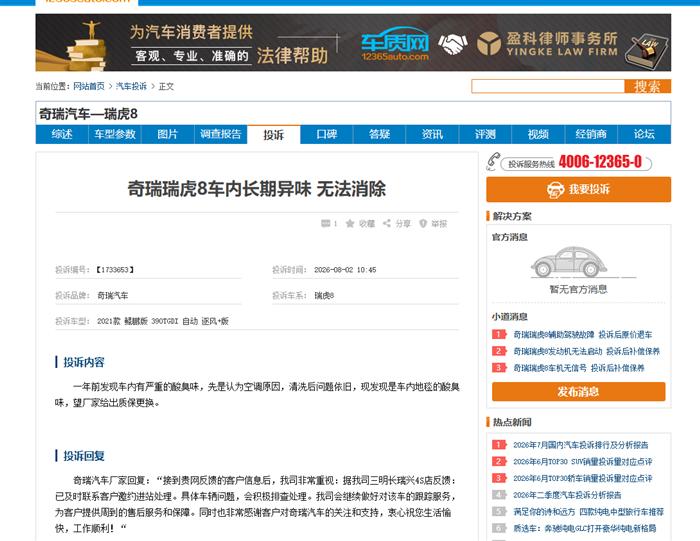700x541 pixels.
Task: Click the 官方消息 heading
Action: [509, 237]
